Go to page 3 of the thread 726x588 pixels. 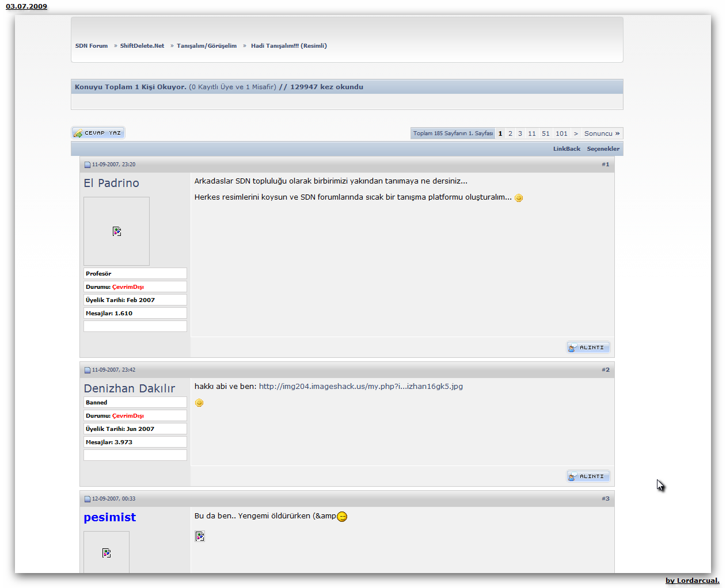click(520, 133)
